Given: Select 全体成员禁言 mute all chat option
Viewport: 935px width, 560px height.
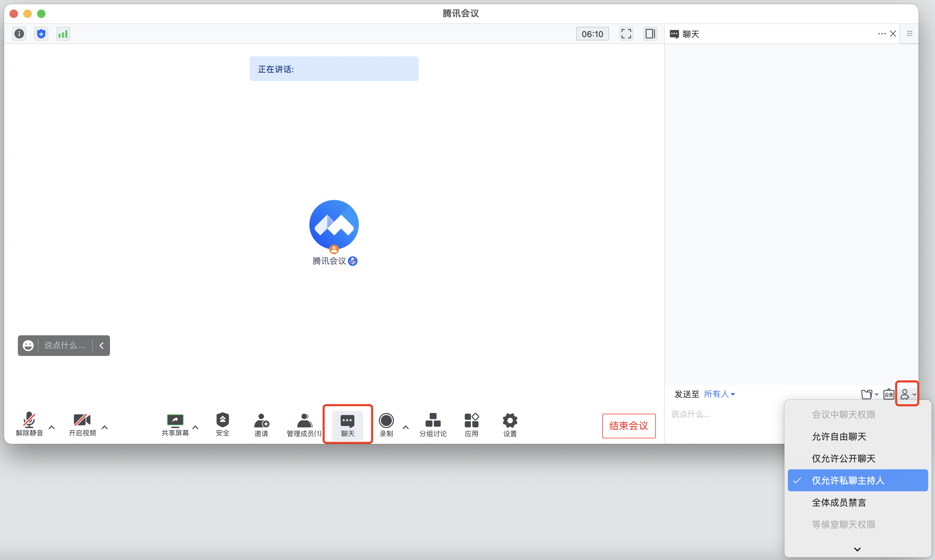Looking at the screenshot, I should (x=858, y=502).
